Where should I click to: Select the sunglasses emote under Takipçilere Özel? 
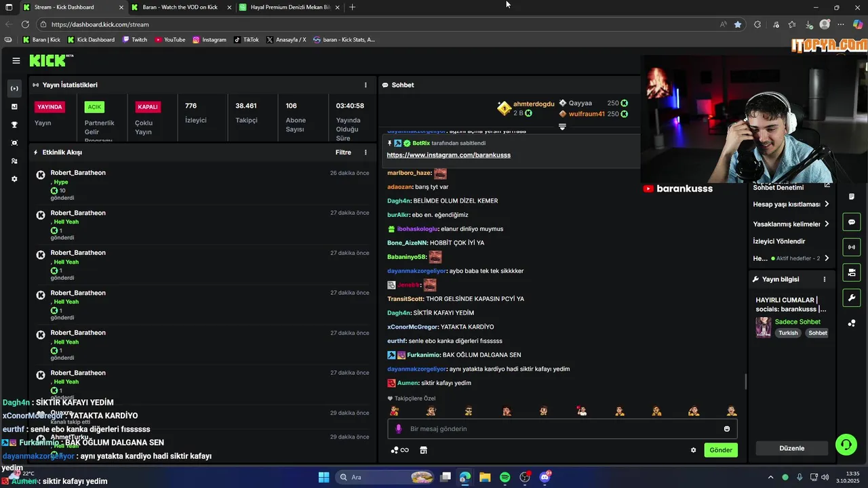pos(469,411)
